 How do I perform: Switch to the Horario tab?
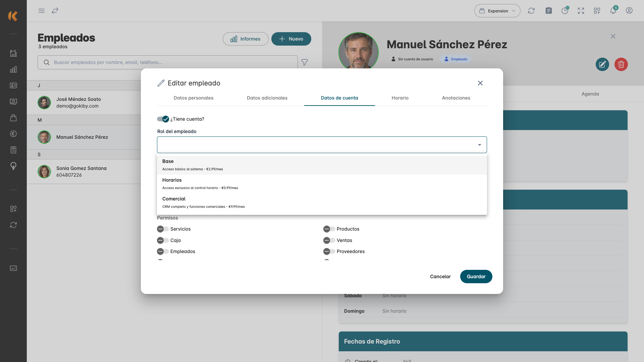click(x=400, y=98)
